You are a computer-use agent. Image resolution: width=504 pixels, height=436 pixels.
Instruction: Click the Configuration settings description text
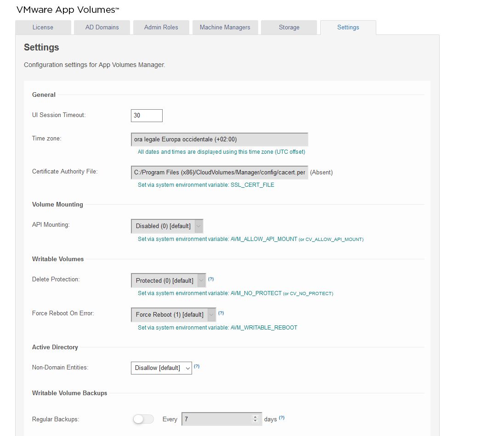[x=95, y=65]
